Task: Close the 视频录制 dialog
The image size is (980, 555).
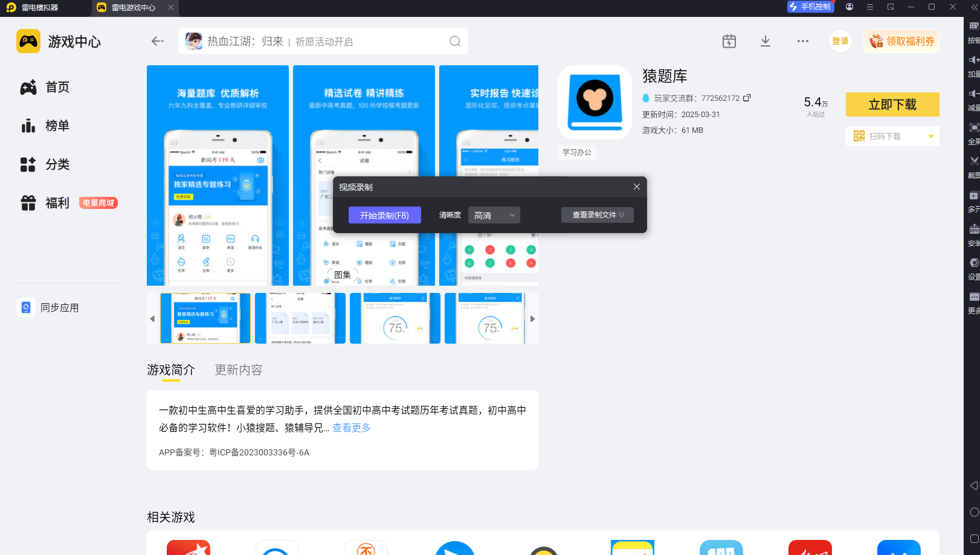Action: click(637, 187)
